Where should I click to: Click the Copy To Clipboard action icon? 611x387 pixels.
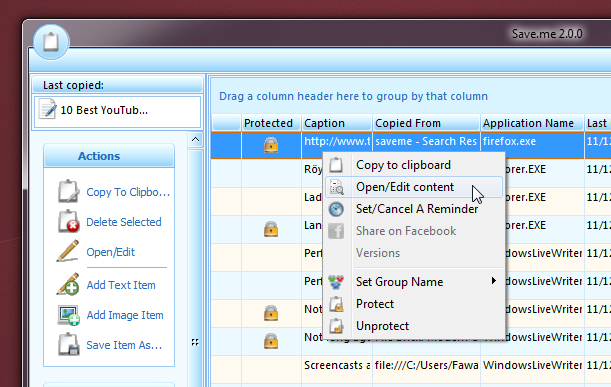tap(68, 191)
